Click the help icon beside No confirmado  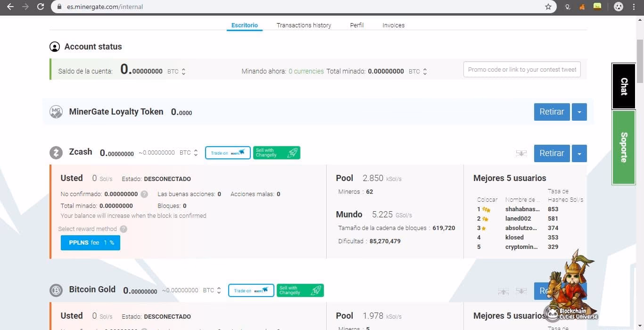[144, 194]
